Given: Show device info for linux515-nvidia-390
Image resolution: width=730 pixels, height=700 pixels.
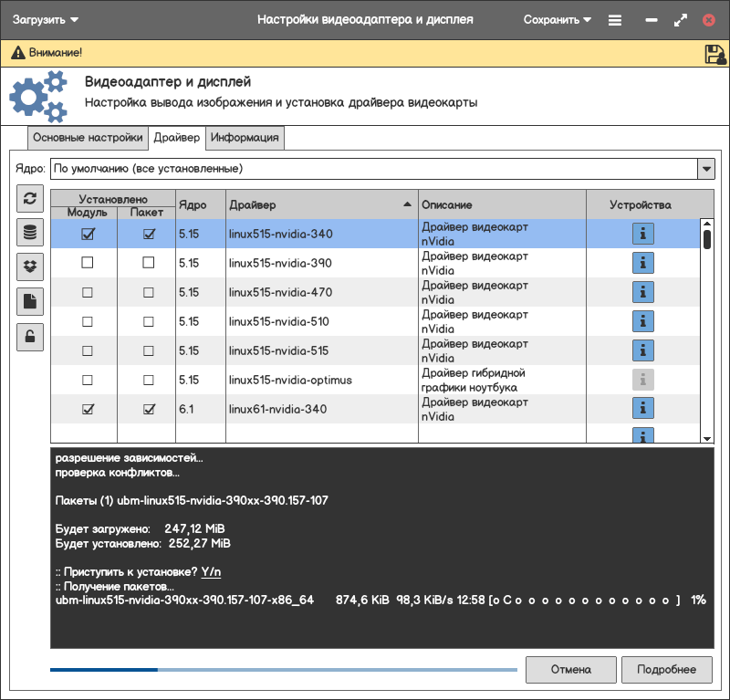Looking at the screenshot, I should (x=644, y=263).
